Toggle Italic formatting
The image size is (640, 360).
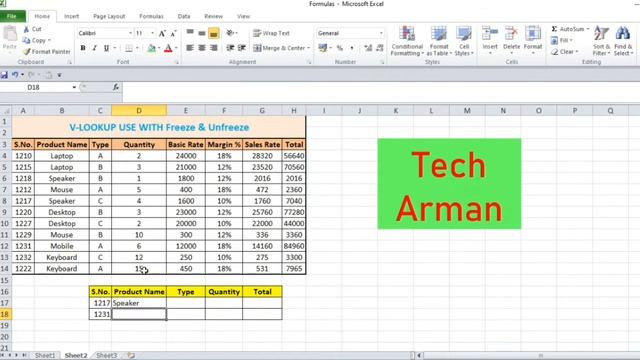tap(94, 48)
